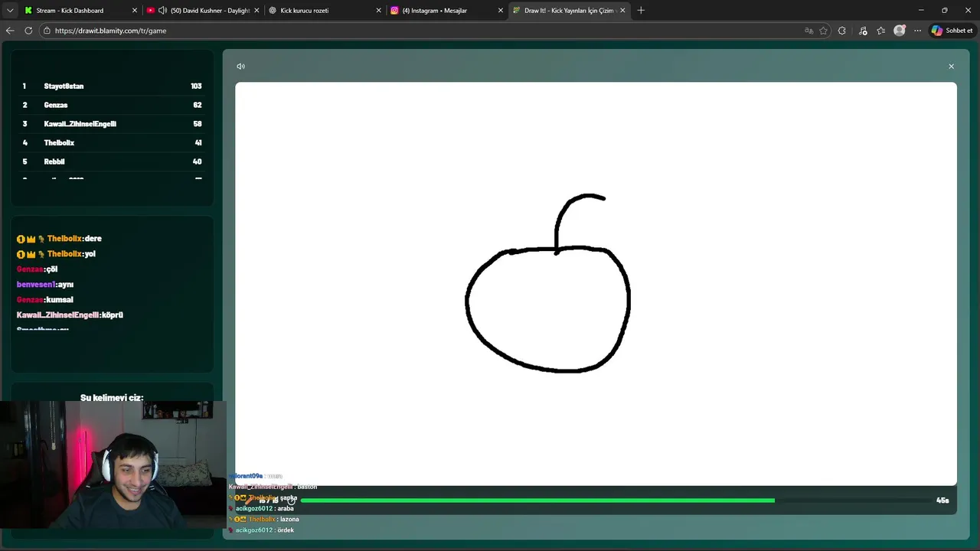Screen dimensions: 980x551
Task: Close the Draw It! tab
Action: click(x=622, y=11)
